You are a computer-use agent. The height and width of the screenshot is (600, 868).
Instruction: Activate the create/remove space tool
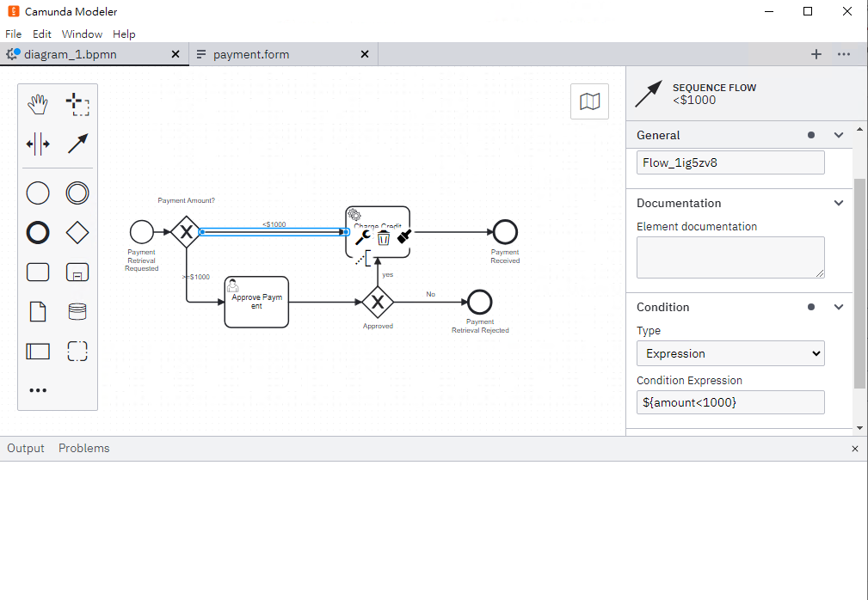(38, 144)
